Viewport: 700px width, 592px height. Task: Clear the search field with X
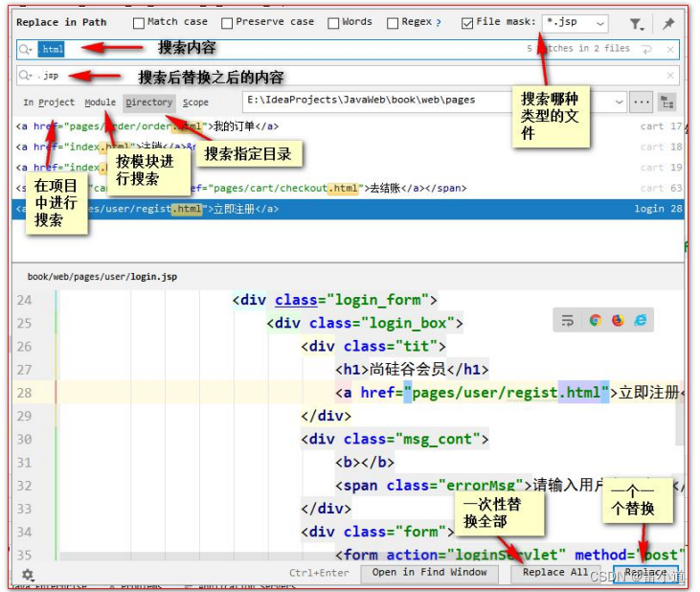coord(670,50)
